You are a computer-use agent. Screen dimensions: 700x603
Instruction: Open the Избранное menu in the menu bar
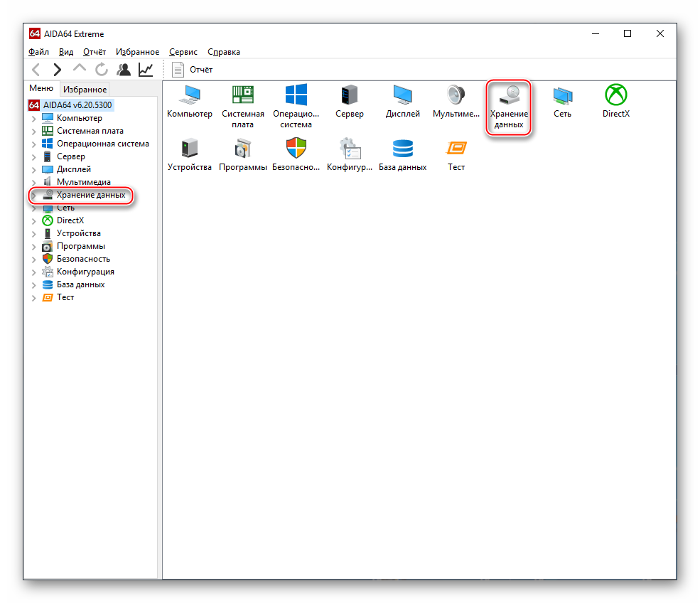point(137,52)
